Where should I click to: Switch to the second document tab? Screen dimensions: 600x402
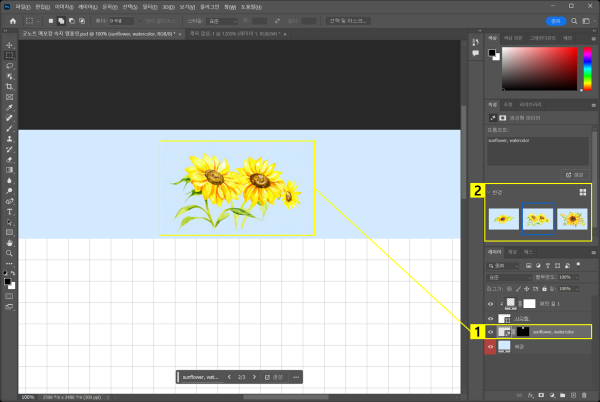click(232, 33)
